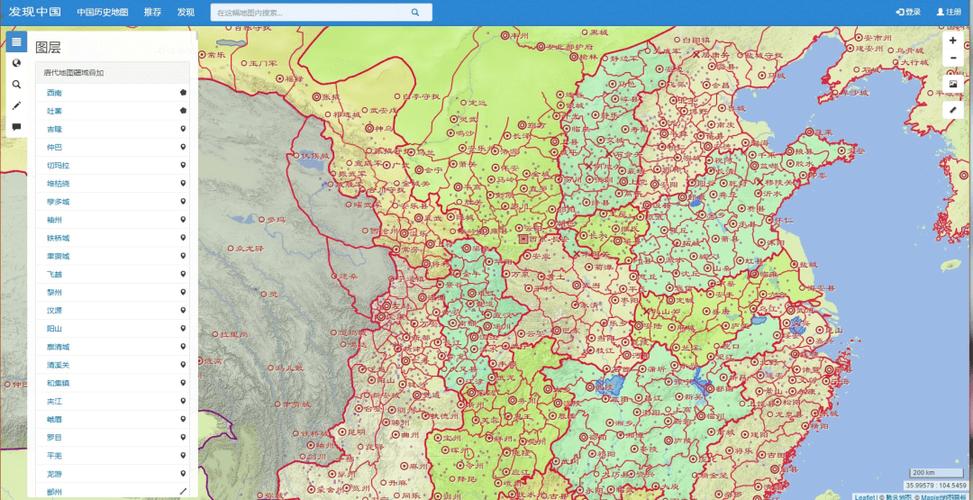Image resolution: width=973 pixels, height=500 pixels.
Task: Go to the 发现 navigation item
Action: tap(186, 12)
